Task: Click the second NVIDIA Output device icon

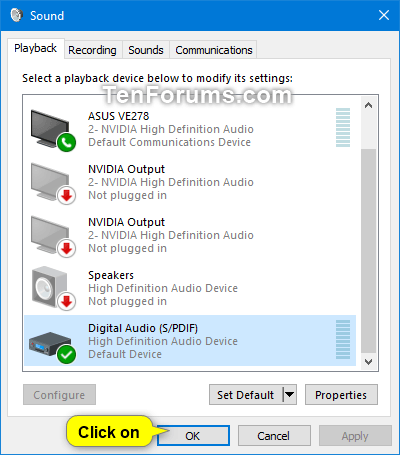Action: click(53, 236)
